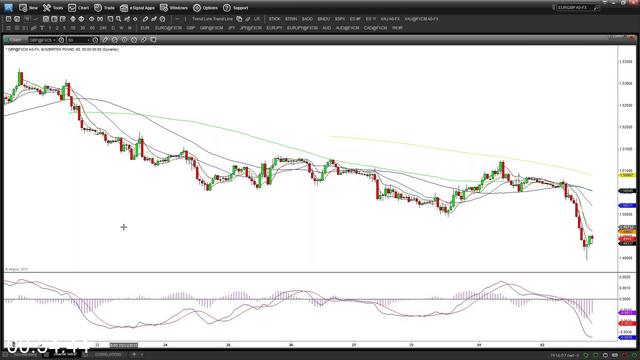
Task: Select the Trend Line tool label
Action: [212, 19]
